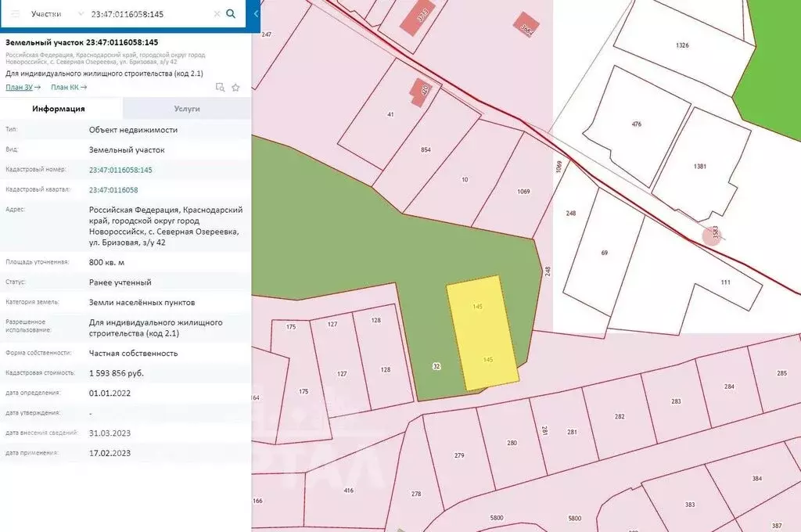Click parcel 1326 on the map

click(x=682, y=45)
